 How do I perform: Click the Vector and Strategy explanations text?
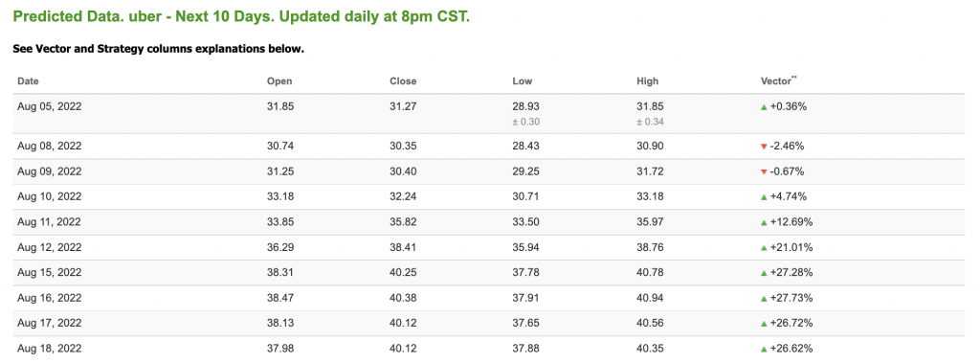pos(158,48)
